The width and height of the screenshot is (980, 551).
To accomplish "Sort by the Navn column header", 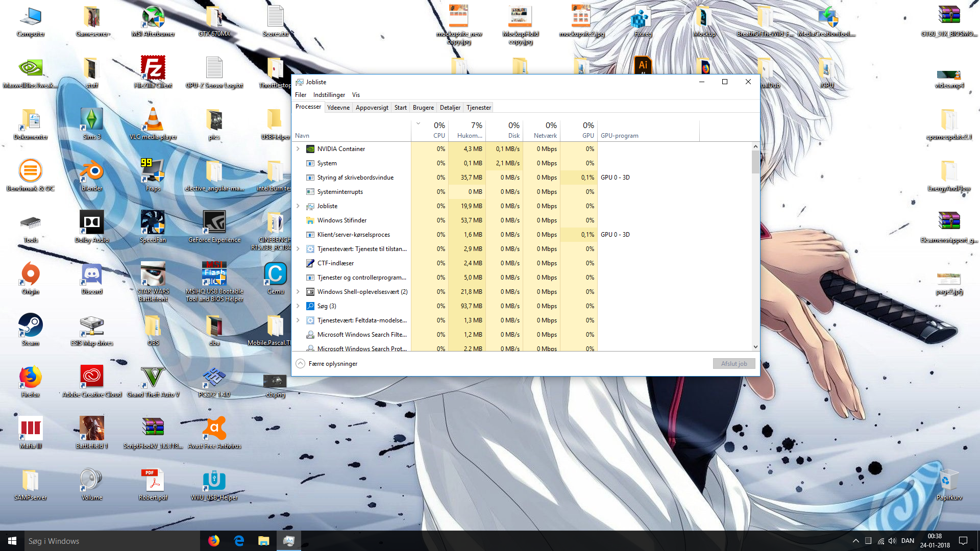I will click(352, 131).
